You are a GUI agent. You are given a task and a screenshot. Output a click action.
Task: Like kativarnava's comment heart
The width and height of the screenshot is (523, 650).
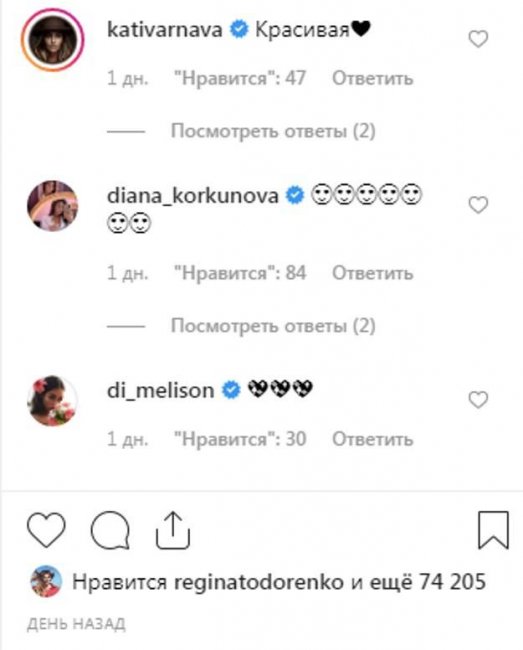coord(478,39)
